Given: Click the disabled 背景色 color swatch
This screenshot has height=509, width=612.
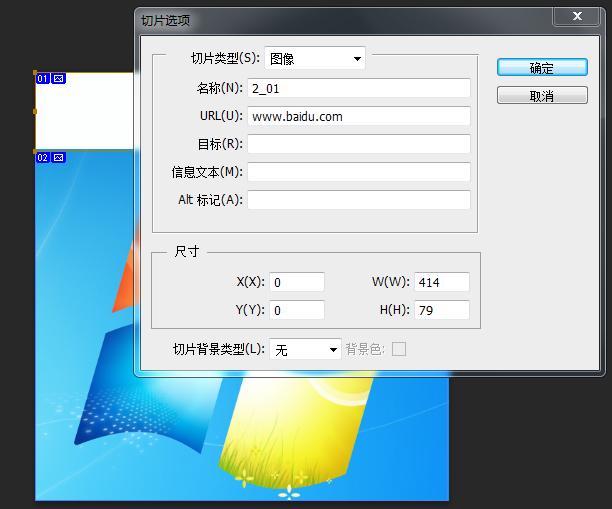Looking at the screenshot, I should point(399,349).
